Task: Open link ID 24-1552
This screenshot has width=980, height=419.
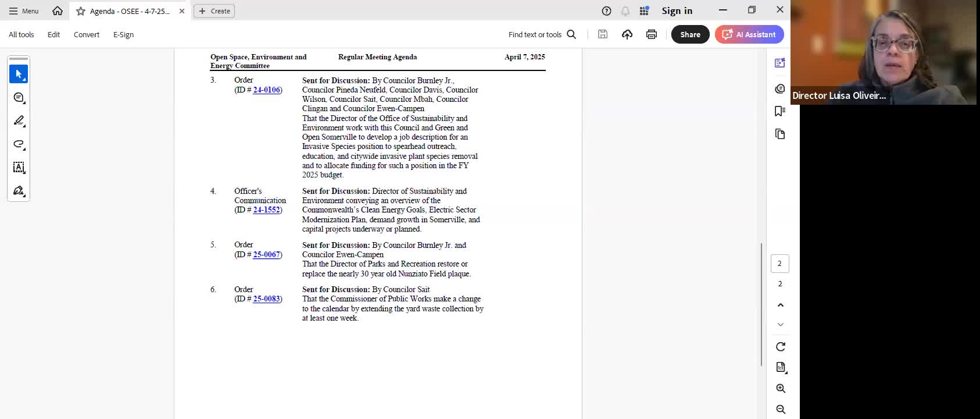Action: click(x=267, y=210)
